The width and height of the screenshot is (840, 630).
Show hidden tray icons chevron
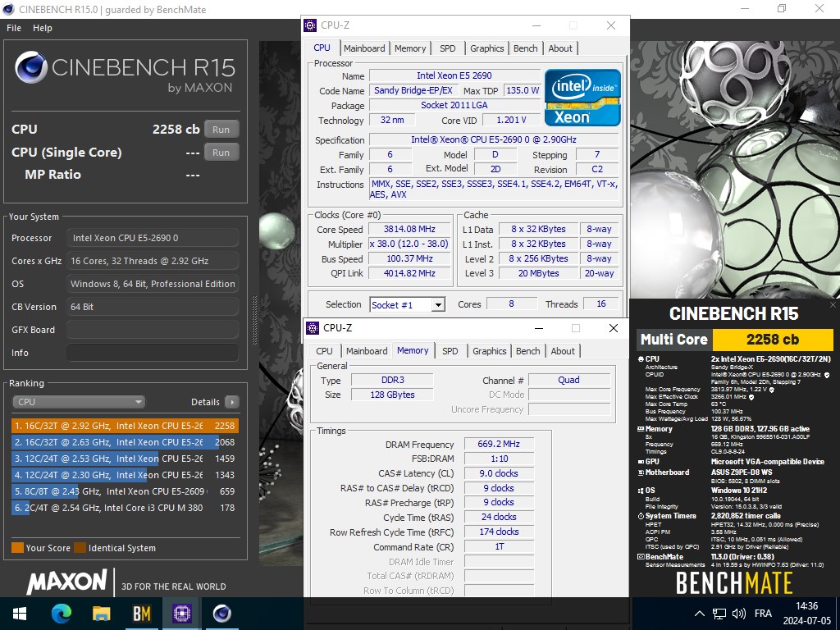[x=700, y=614]
